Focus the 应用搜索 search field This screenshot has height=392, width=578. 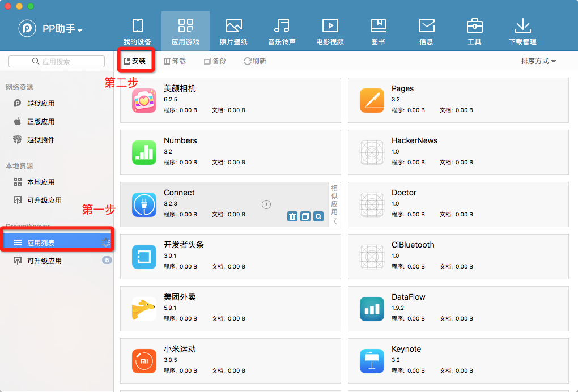[57, 61]
